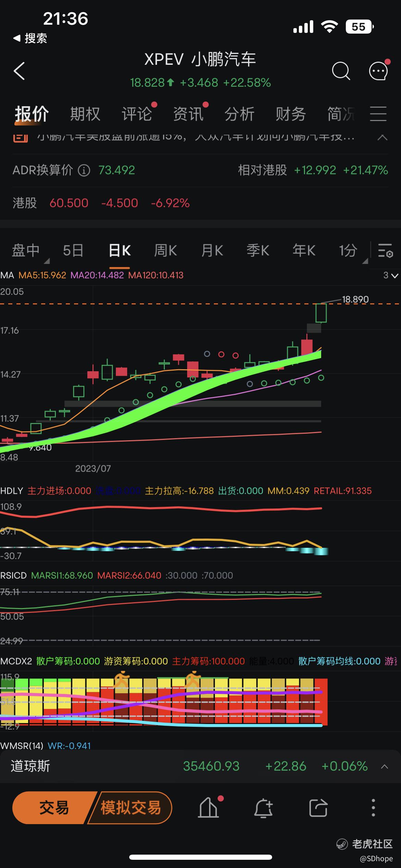401x868 pixels.
Task: Tap the first running-man signal in MCDX2
Action: click(x=121, y=680)
